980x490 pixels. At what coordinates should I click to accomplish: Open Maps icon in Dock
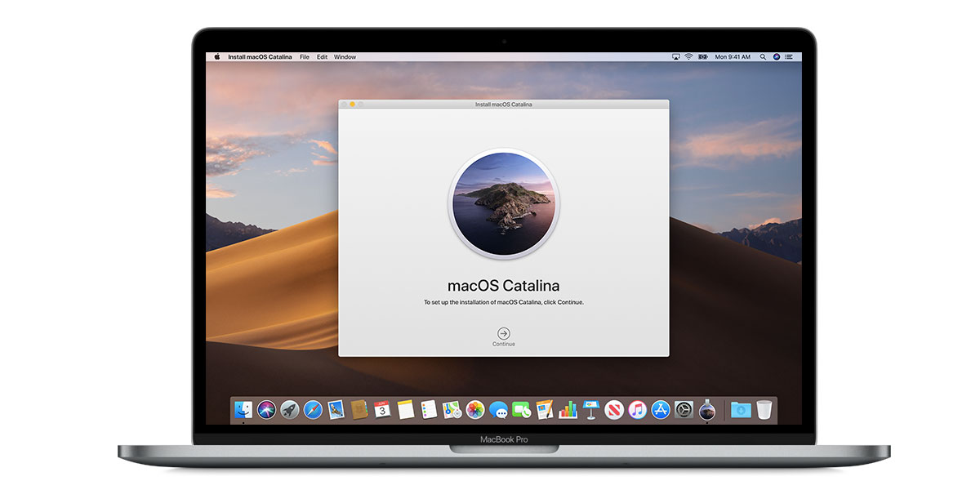pyautogui.click(x=452, y=409)
